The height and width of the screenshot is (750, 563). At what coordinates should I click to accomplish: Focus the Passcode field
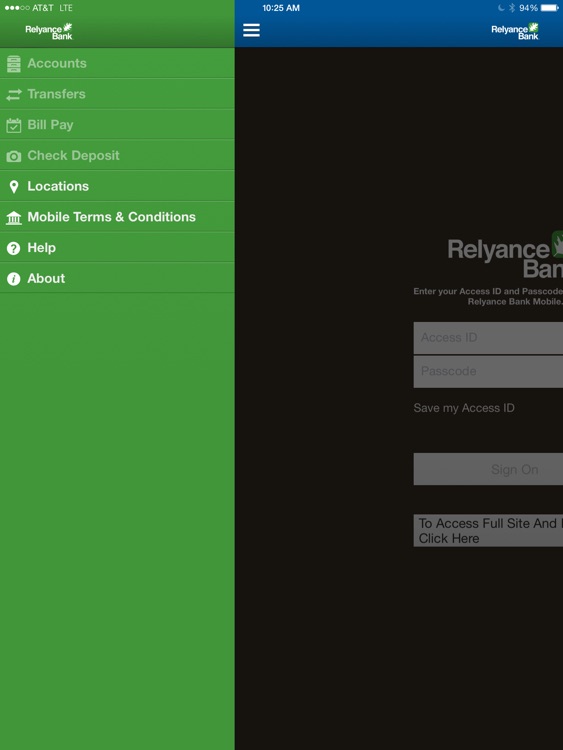pyautogui.click(x=488, y=371)
